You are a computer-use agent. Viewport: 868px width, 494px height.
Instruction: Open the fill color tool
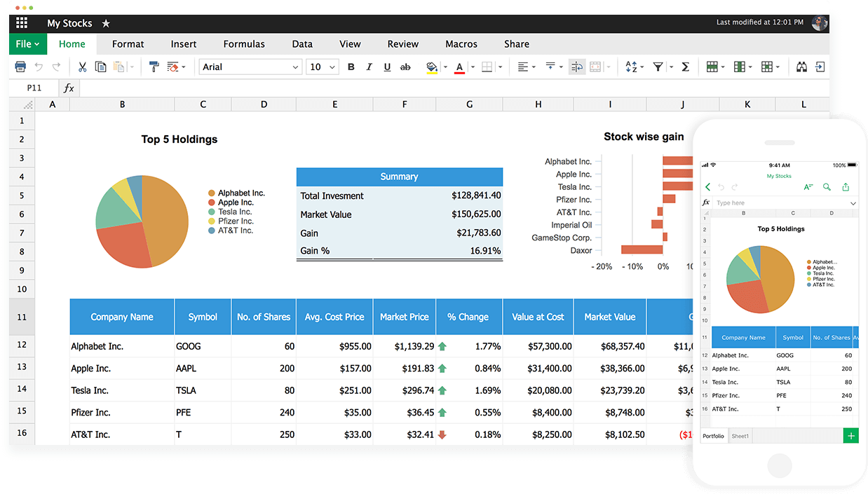tap(433, 67)
